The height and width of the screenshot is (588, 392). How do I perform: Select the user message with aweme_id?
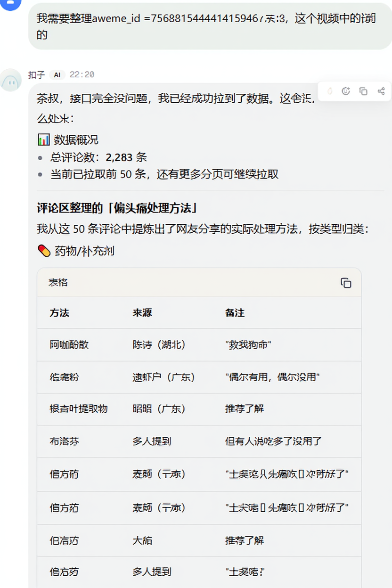[x=209, y=26]
